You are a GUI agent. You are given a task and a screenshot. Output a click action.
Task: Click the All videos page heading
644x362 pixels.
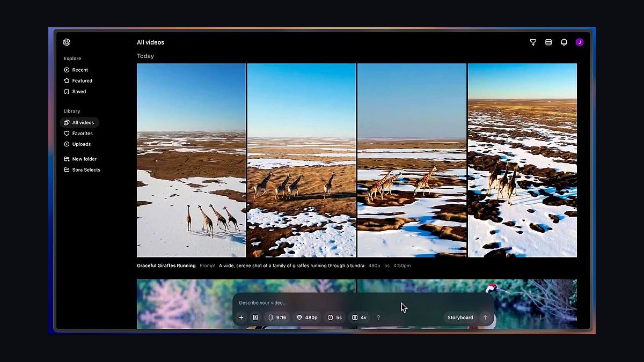coord(150,42)
